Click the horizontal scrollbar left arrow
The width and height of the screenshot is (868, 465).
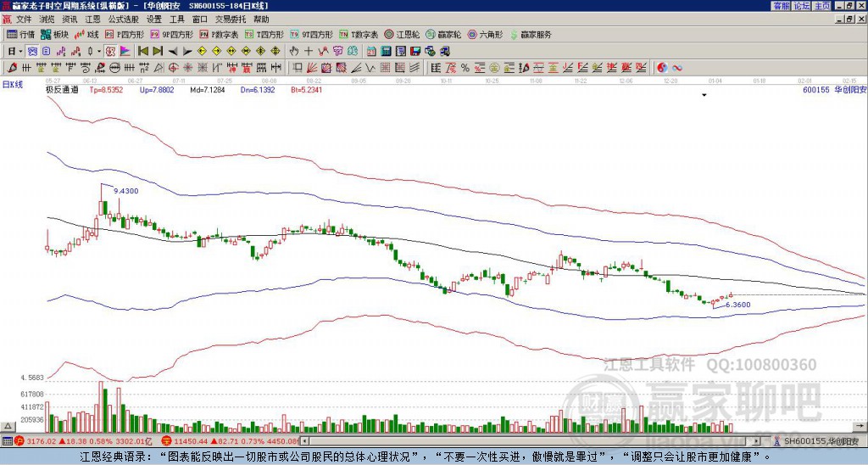coord(304,441)
